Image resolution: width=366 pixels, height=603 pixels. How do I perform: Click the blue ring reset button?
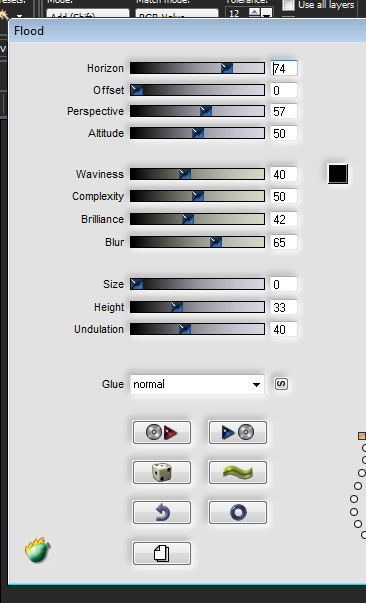pos(237,512)
